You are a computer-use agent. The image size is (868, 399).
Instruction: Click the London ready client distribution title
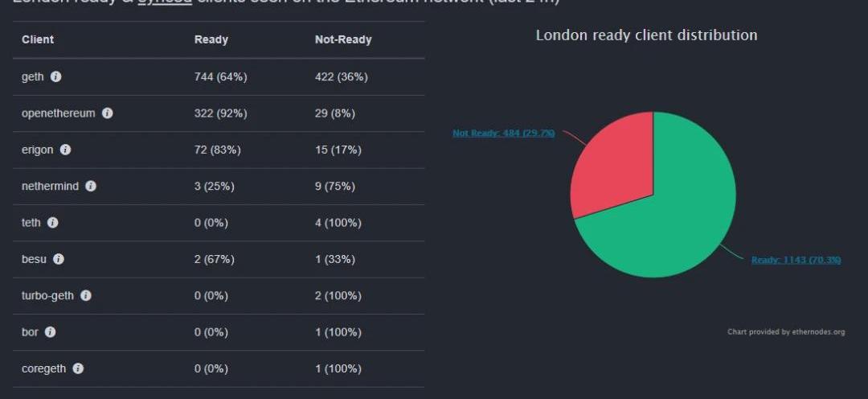tap(646, 35)
